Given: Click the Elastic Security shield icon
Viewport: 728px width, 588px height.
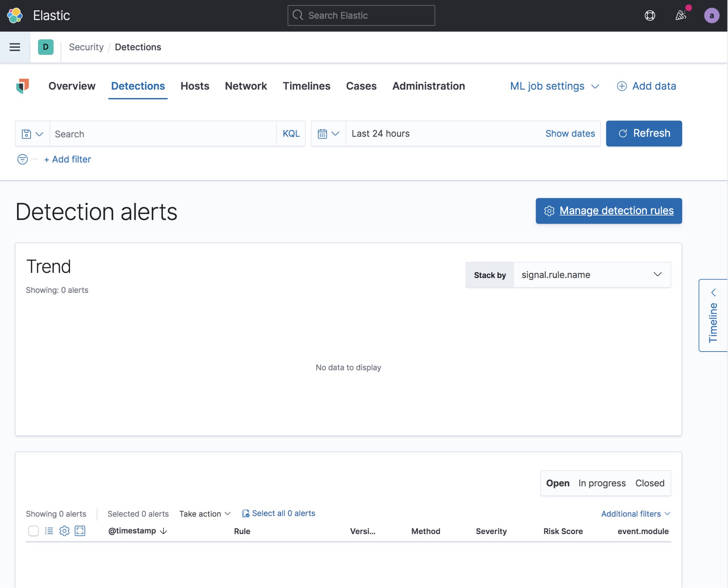Looking at the screenshot, I should (x=22, y=86).
